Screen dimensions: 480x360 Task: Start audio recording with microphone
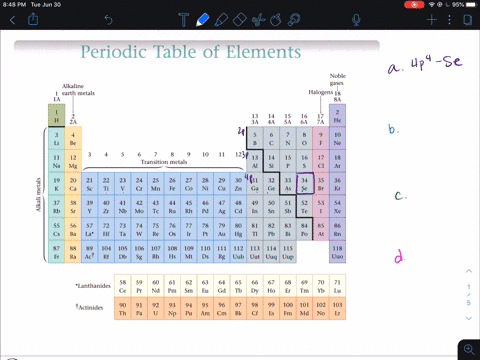356,20
